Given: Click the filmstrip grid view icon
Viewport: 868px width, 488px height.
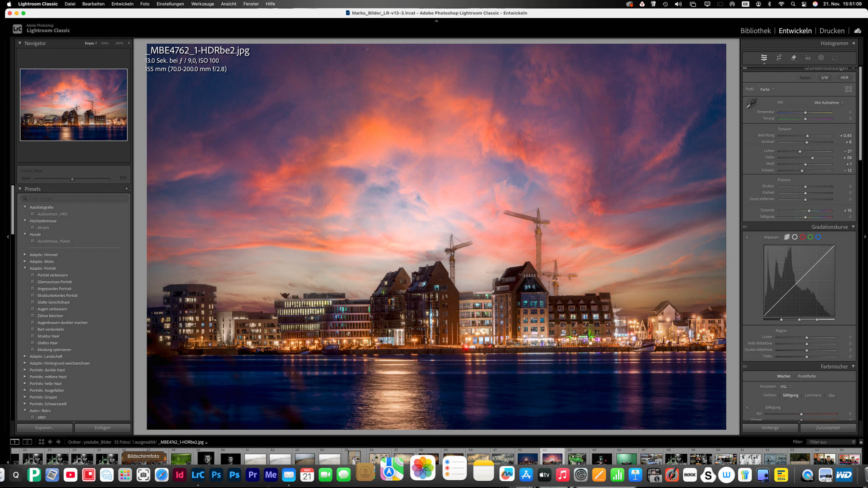Looking at the screenshot, I should (x=41, y=442).
